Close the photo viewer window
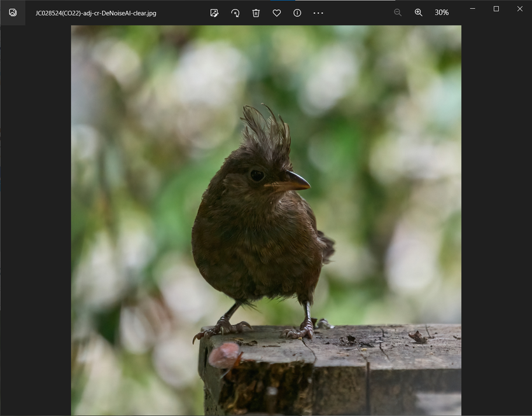The image size is (532, 416). coord(519,8)
